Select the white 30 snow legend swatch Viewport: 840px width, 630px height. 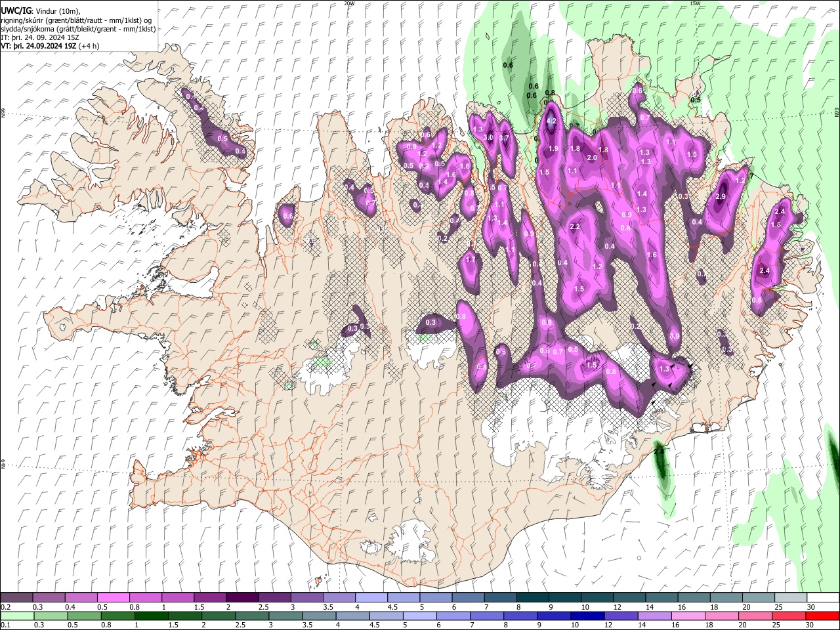pyautogui.click(x=822, y=598)
